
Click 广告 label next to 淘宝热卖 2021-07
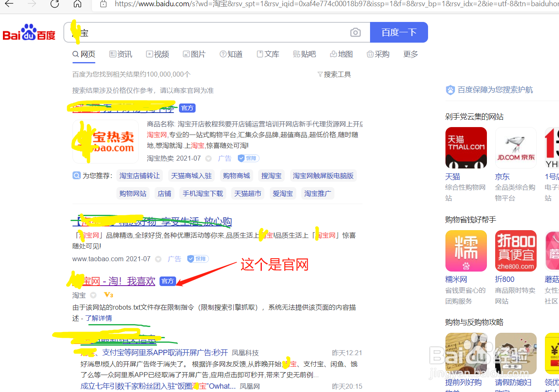[225, 159]
